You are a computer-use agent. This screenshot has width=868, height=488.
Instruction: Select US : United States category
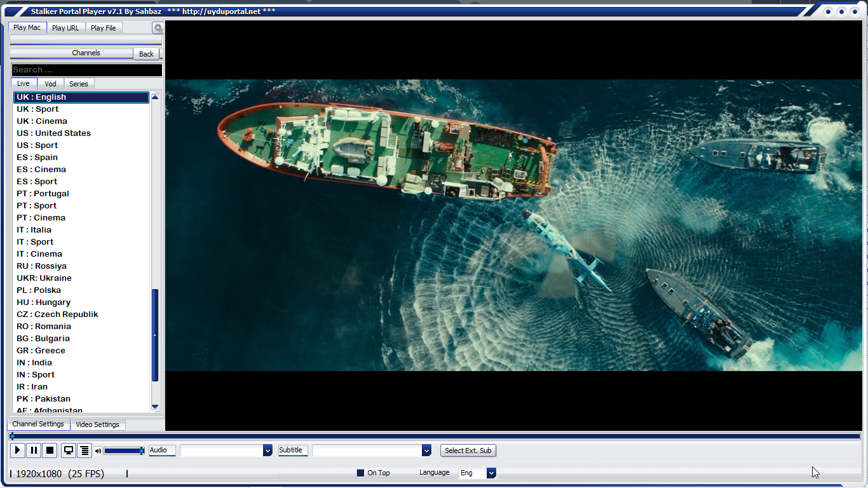click(81, 133)
